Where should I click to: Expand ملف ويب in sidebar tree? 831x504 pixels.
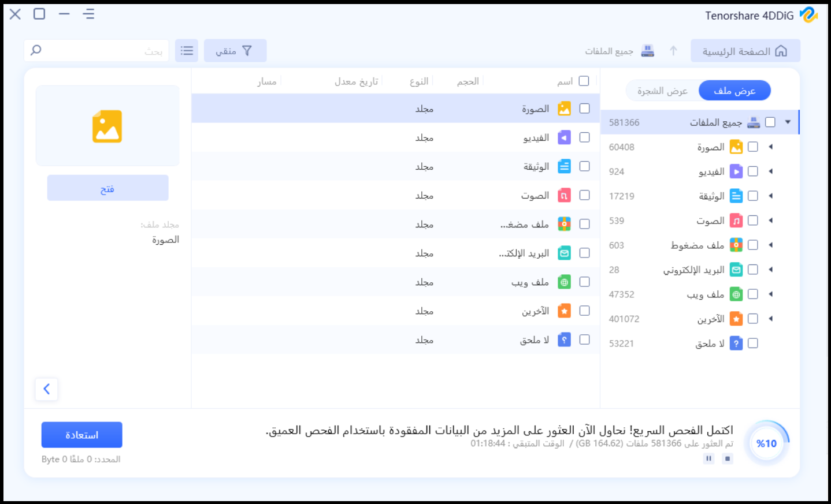(771, 294)
